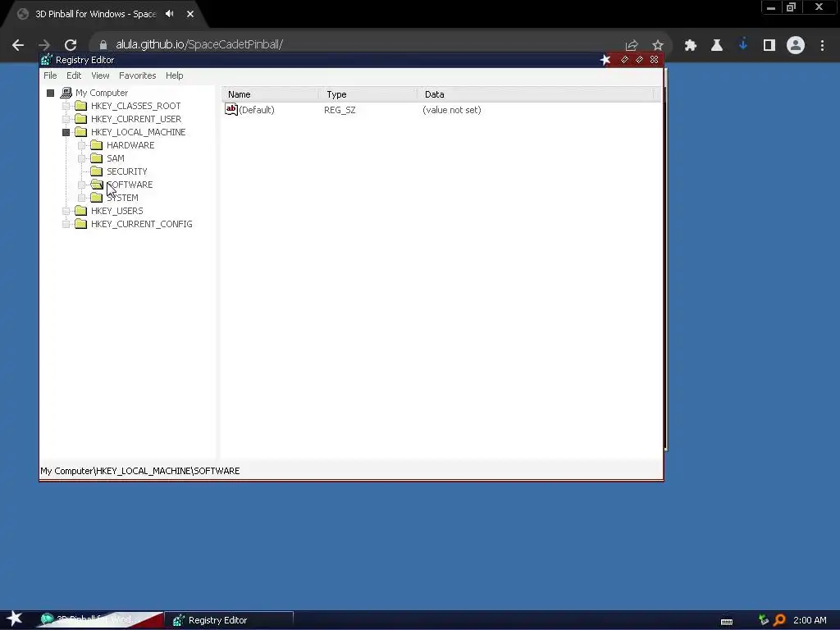Screen dimensions: 840x630
Task: Click the Data column header
Action: tap(536, 94)
